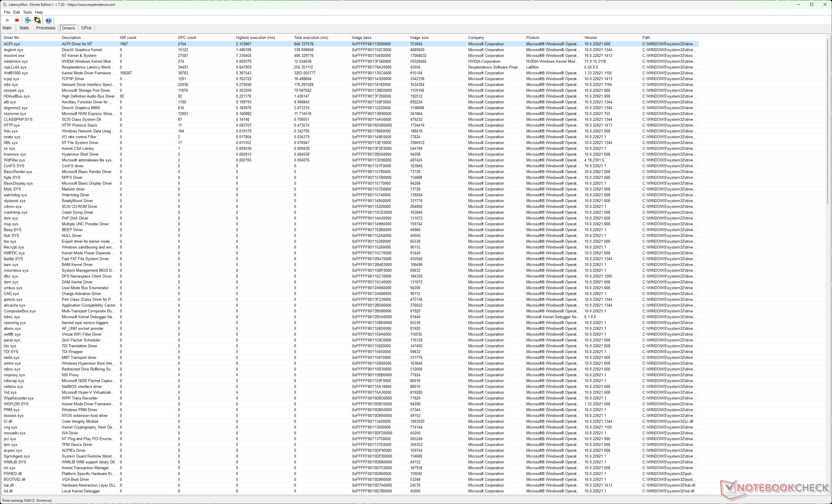The image size is (832, 504).
Task: Open the Tools menu
Action: tap(27, 12)
